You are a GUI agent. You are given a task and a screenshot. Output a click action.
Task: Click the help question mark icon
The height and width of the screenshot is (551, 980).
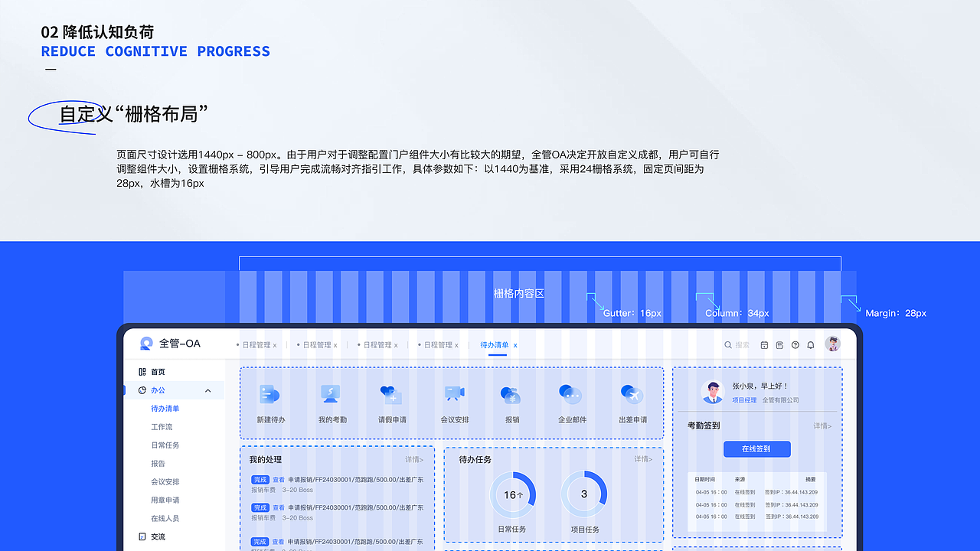pyautogui.click(x=795, y=344)
